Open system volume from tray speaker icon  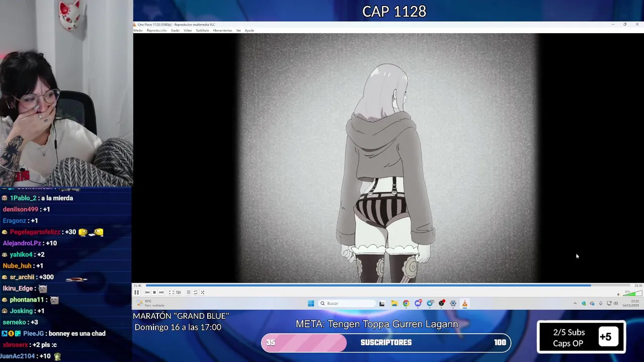tap(616, 303)
